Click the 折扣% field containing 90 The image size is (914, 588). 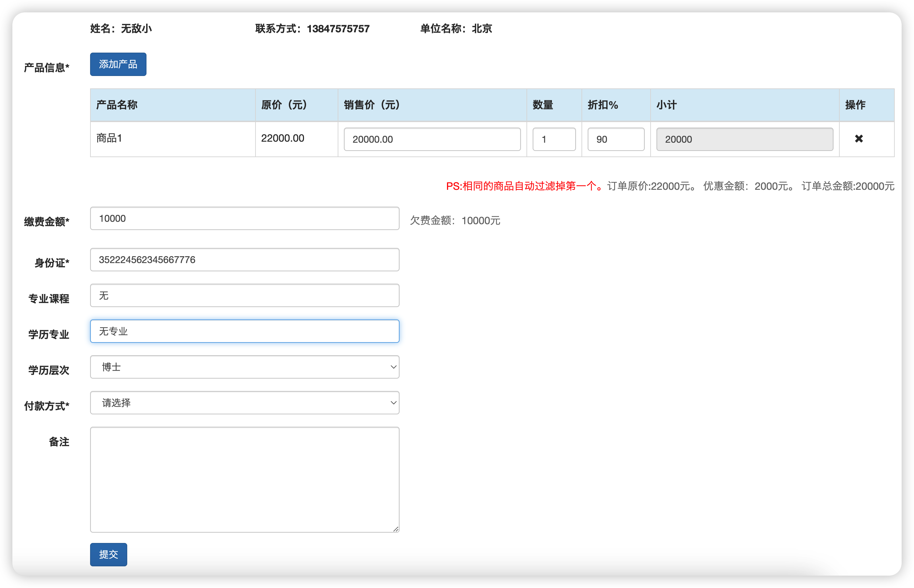[x=616, y=139]
